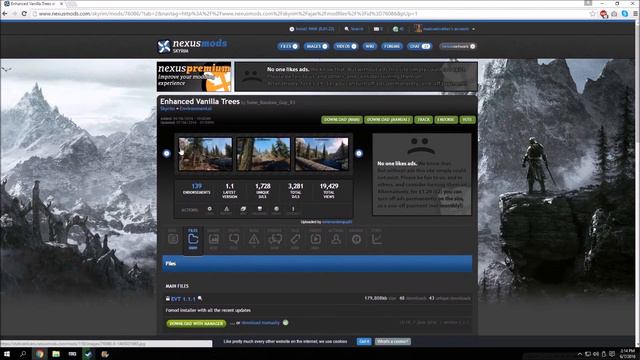The image size is (640, 360).
Task: Open the third landscape thumbnail
Action: point(322,154)
